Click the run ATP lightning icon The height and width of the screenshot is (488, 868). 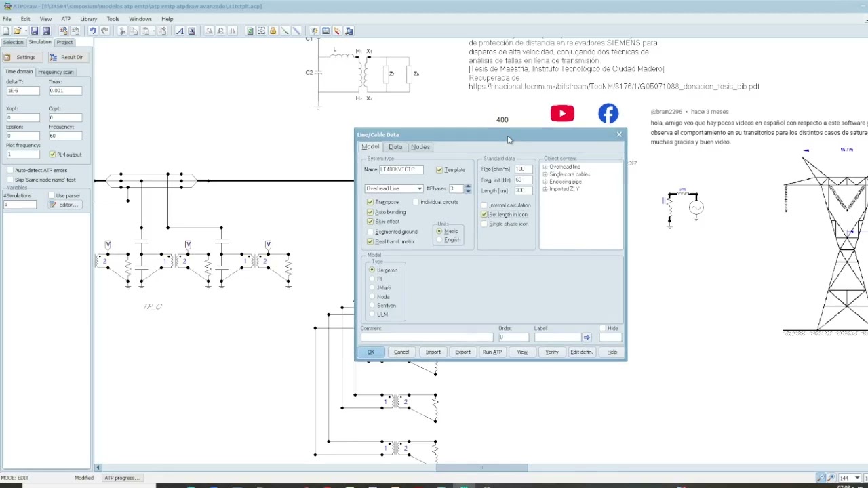pyautogui.click(x=313, y=30)
